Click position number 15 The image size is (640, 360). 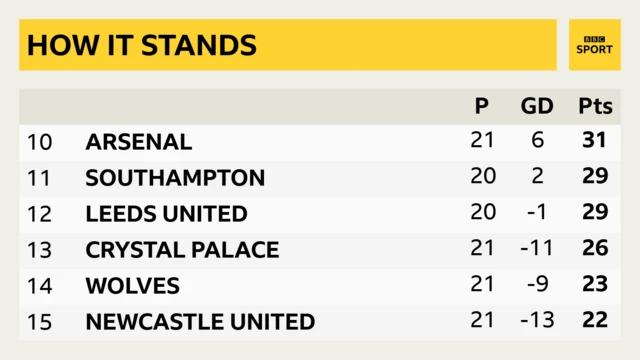pyautogui.click(x=40, y=322)
